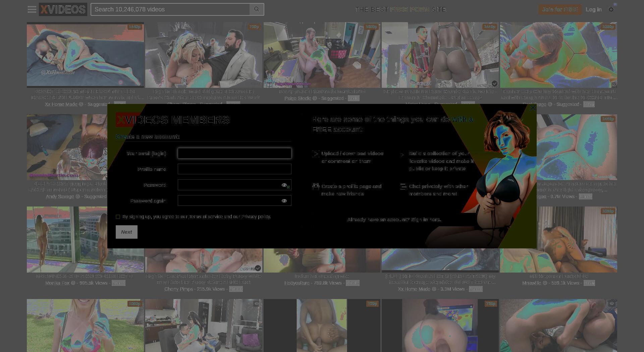This screenshot has width=644, height=352.
Task: Open the Paige Steele channel link
Action: pyautogui.click(x=298, y=98)
